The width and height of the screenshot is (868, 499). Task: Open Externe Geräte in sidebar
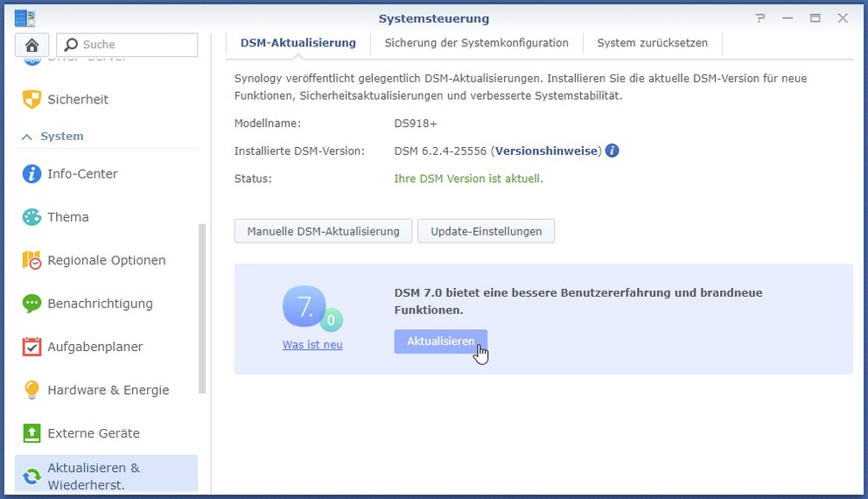106,433
